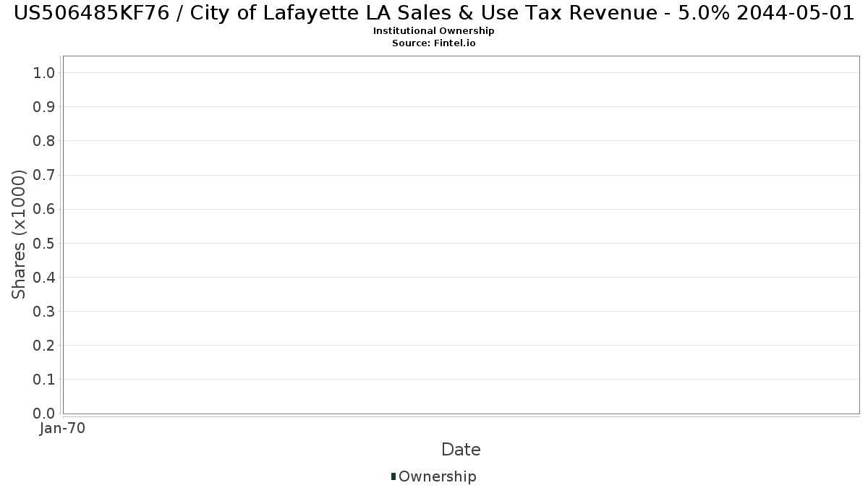Select the 0.9 y-axis tick label

[x=44, y=107]
